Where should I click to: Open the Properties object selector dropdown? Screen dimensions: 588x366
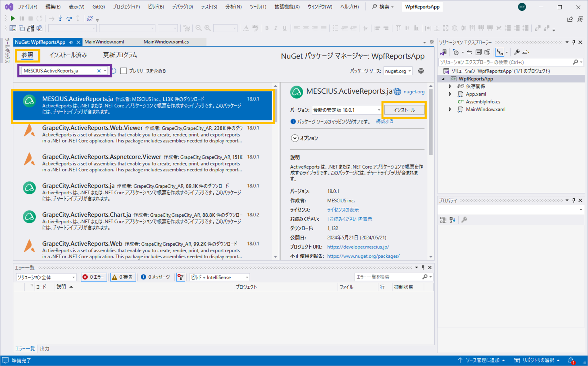click(x=581, y=210)
